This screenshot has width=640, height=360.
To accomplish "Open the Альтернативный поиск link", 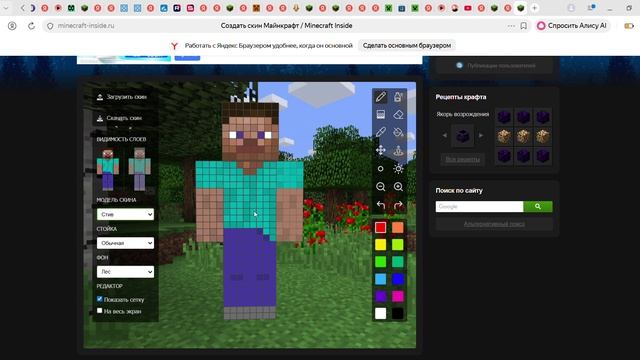I will coord(494,224).
